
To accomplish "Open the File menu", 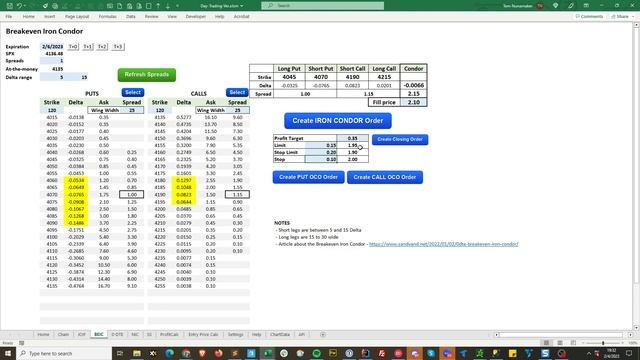I will [x=9, y=16].
